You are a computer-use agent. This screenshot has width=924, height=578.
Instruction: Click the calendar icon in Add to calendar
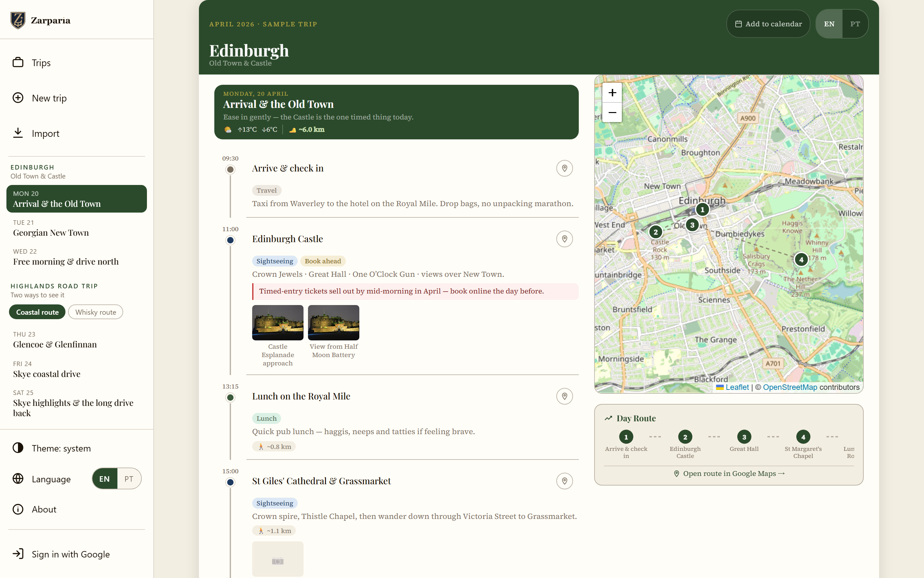(739, 24)
